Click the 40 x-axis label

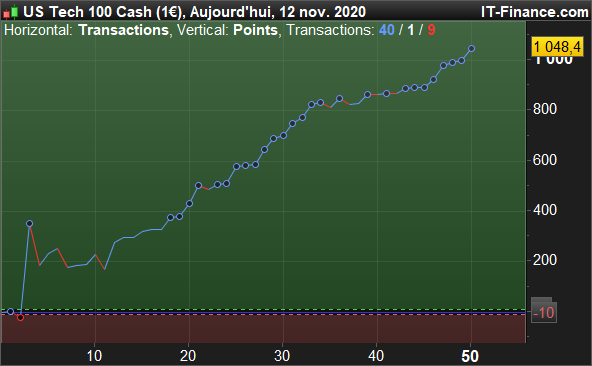(x=376, y=356)
